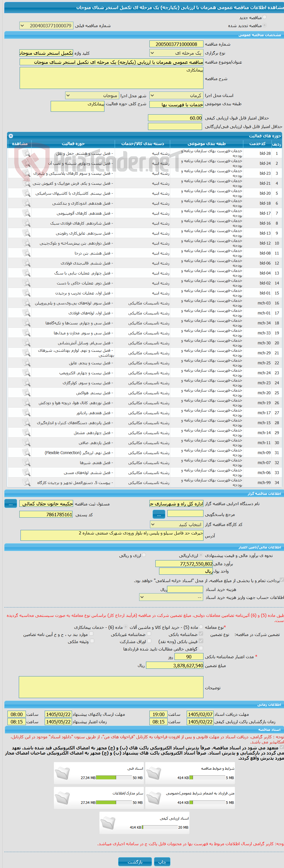Toggle گواهی خالص مطالبات تایید شده checkbox
The height and width of the screenshot is (868, 284).
point(201,648)
